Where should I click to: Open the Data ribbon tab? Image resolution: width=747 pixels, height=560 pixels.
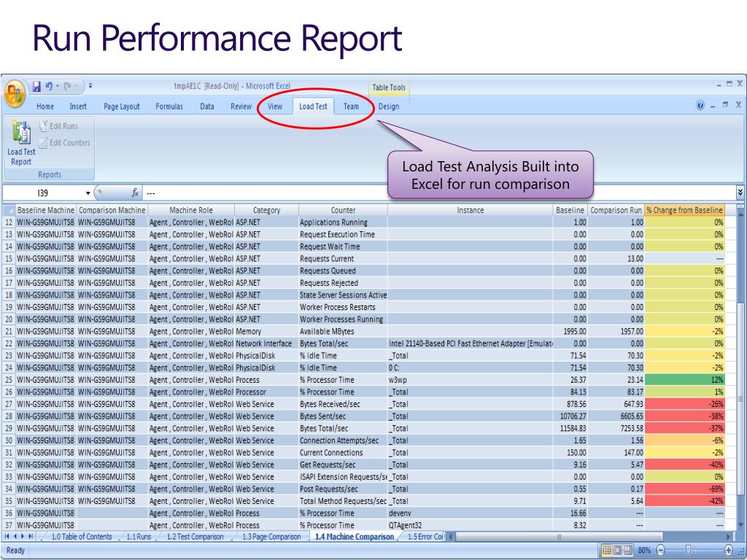click(206, 106)
